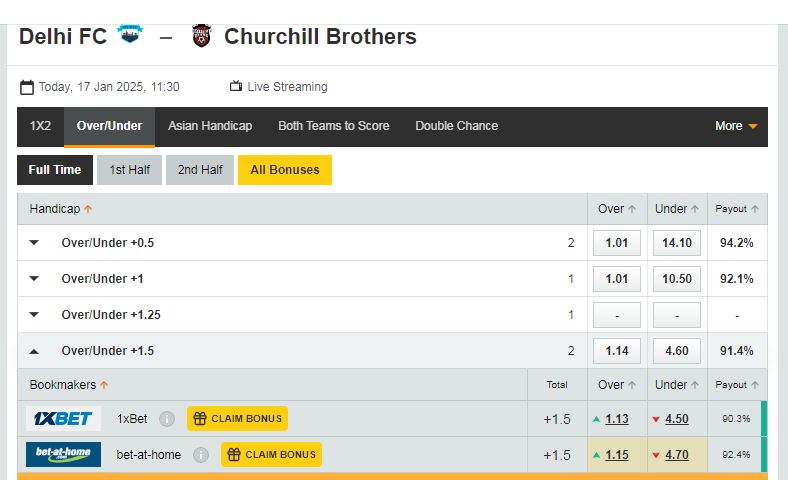Switch to Both Teams to Score tab
The width and height of the screenshot is (788, 480).
tap(334, 126)
